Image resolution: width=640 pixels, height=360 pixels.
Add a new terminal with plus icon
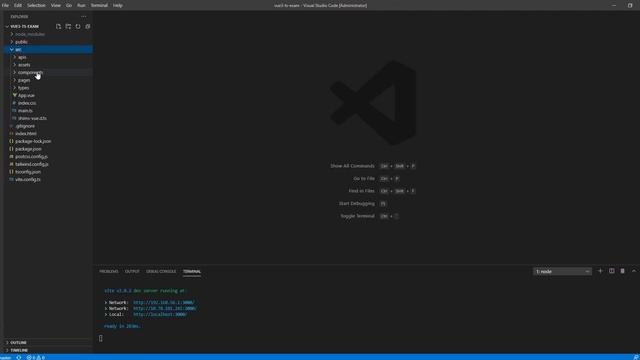coord(600,271)
